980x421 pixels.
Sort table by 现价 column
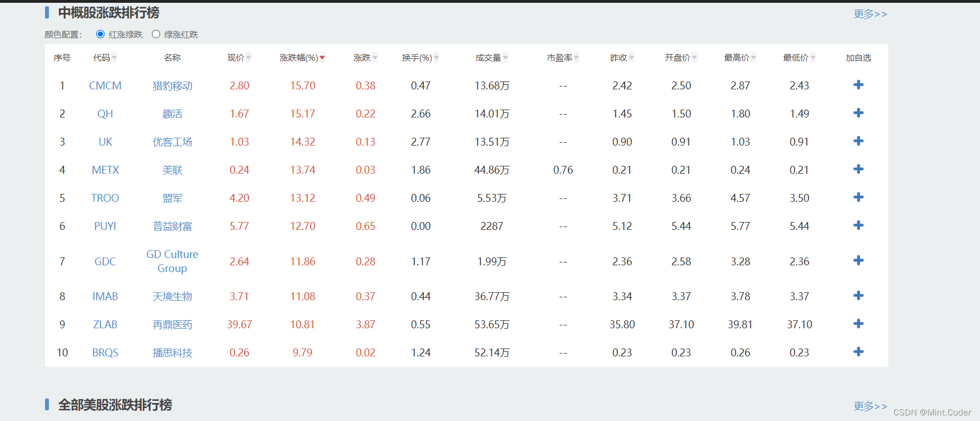coord(239,58)
